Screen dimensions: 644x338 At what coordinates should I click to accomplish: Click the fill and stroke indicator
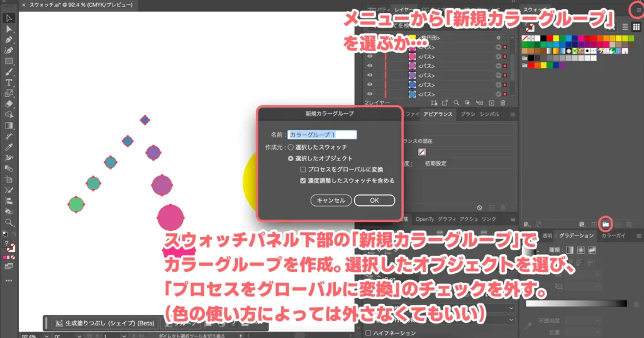(9, 245)
